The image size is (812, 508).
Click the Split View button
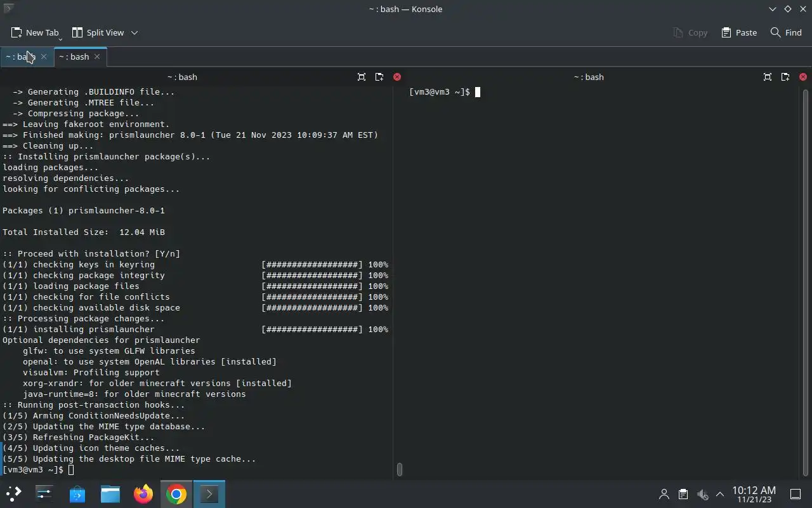tap(98, 32)
